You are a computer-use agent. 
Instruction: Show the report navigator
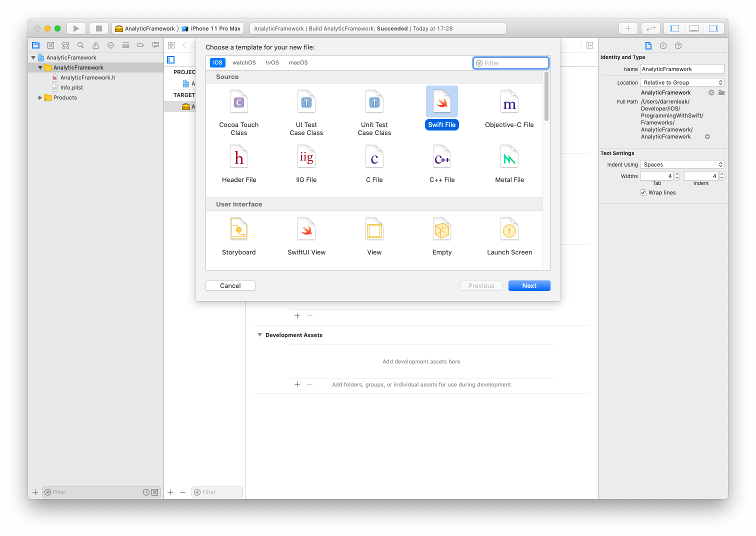tap(155, 45)
